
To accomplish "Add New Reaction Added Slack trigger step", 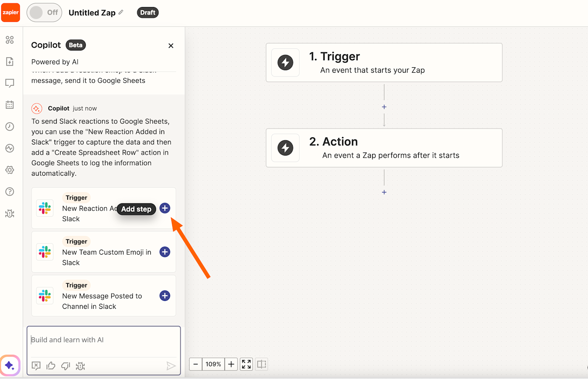I will [x=165, y=208].
